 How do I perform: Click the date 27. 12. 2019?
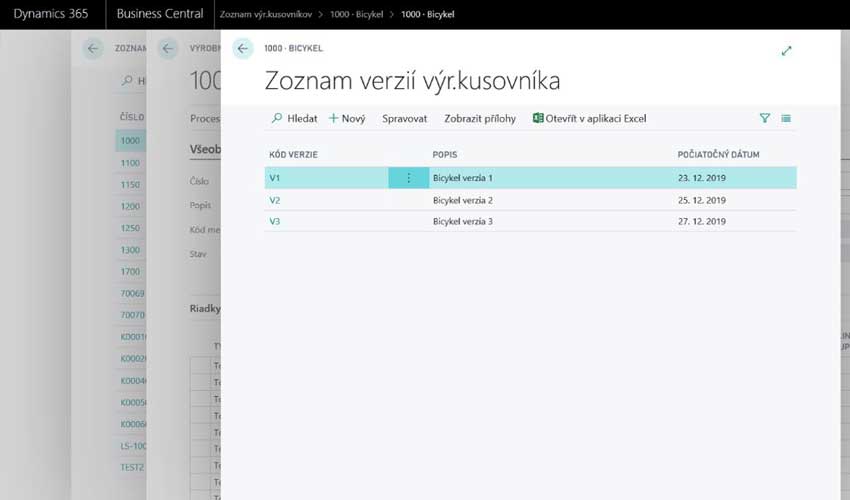(701, 221)
